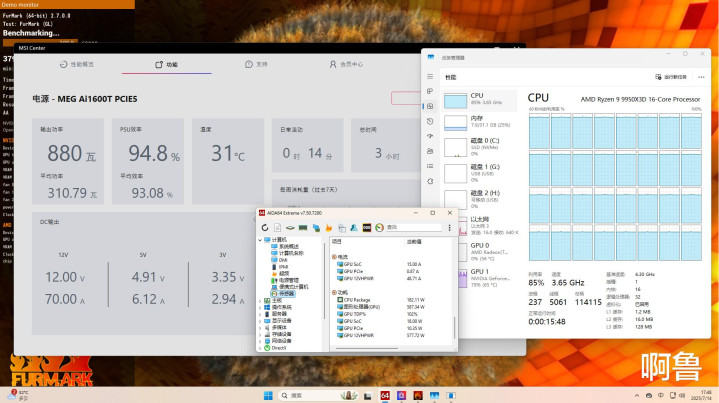The height and width of the screenshot is (403, 719).
Task: Expand the 多媒体 tree node in AIDA64
Action: click(260, 328)
